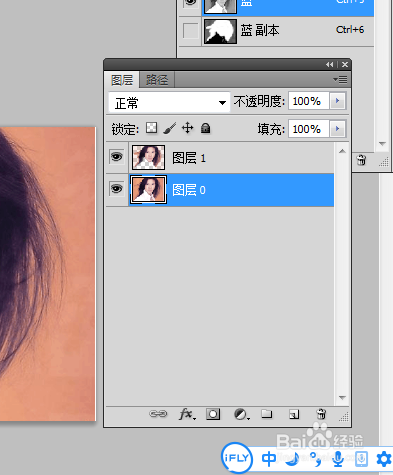Viewport: 393px width, 475px height.
Task: Open the 正常 blend mode dropdown
Action: (x=169, y=102)
